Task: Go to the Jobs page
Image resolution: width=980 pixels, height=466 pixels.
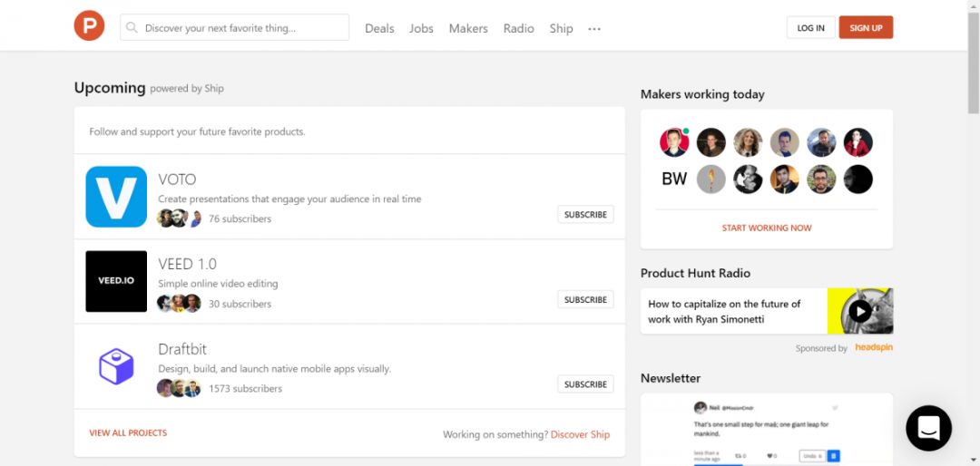Action: click(421, 28)
